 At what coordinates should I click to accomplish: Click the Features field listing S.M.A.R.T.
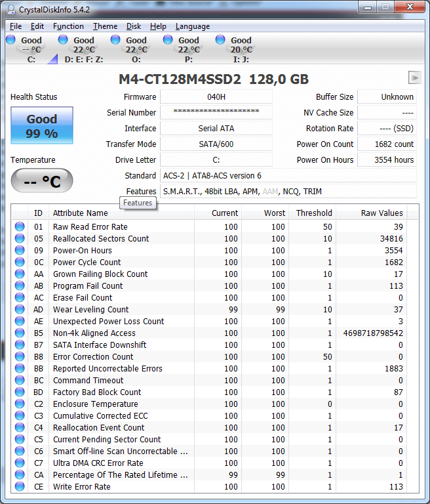(x=288, y=191)
